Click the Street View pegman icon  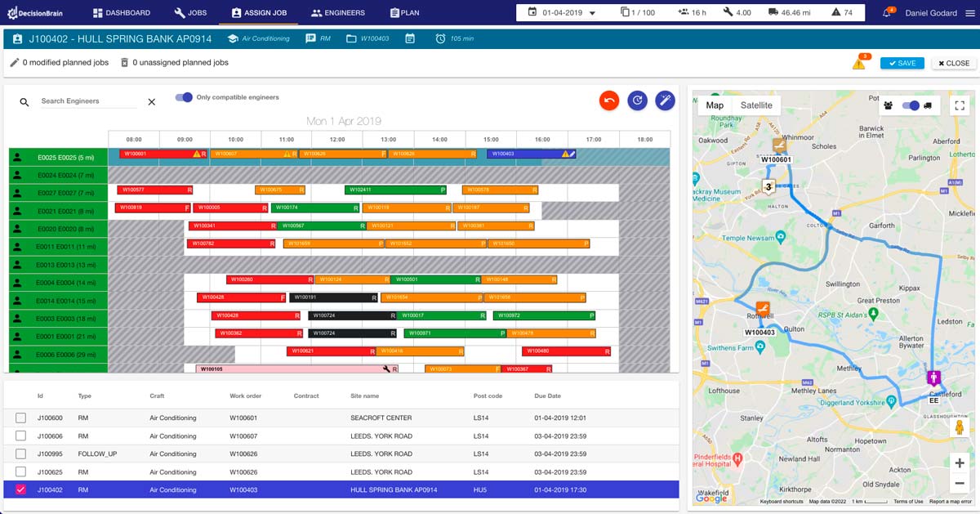959,427
